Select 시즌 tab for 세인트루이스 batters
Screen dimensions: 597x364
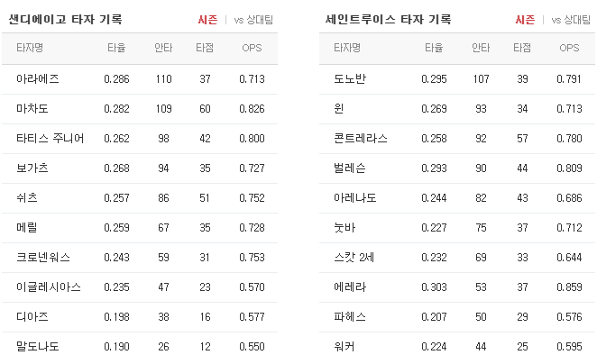[x=525, y=20]
